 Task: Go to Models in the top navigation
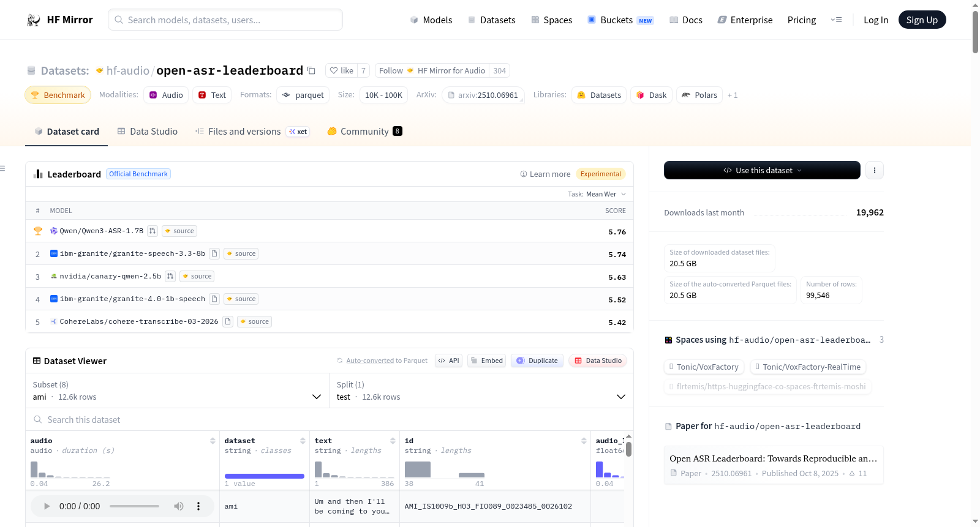431,20
